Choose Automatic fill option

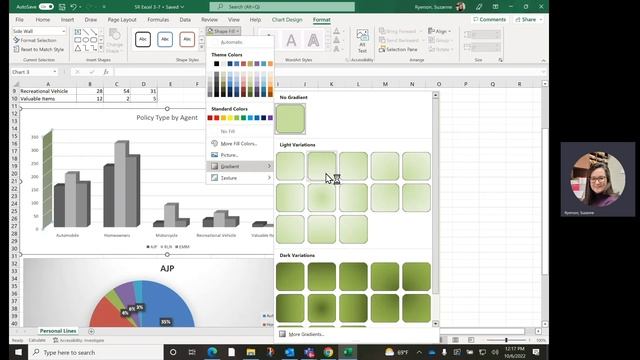pyautogui.click(x=231, y=42)
